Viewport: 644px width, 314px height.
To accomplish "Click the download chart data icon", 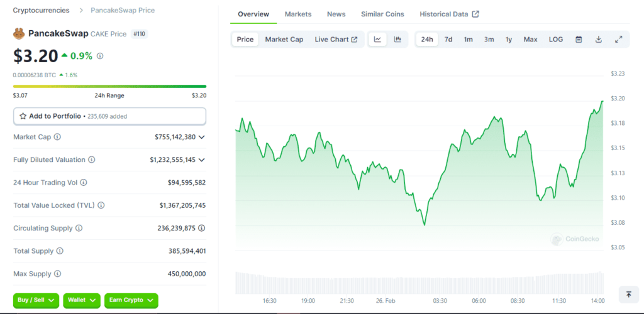I will pos(599,40).
